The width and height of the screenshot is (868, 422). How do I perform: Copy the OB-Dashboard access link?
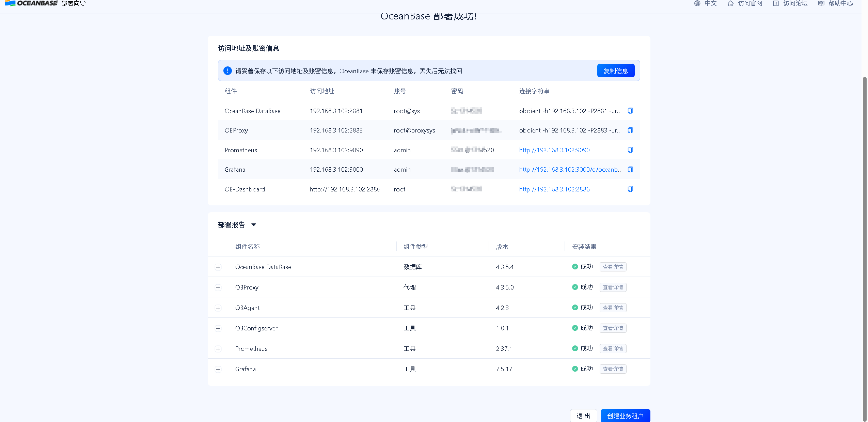tap(630, 189)
